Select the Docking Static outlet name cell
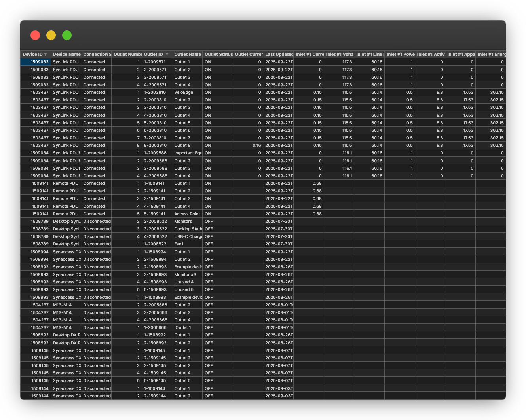This screenshot has height=420, width=526. point(187,229)
